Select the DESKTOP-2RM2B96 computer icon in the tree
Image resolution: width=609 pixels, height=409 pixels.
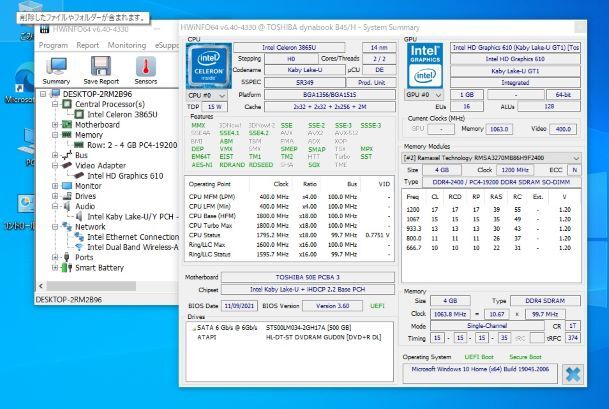pos(55,94)
